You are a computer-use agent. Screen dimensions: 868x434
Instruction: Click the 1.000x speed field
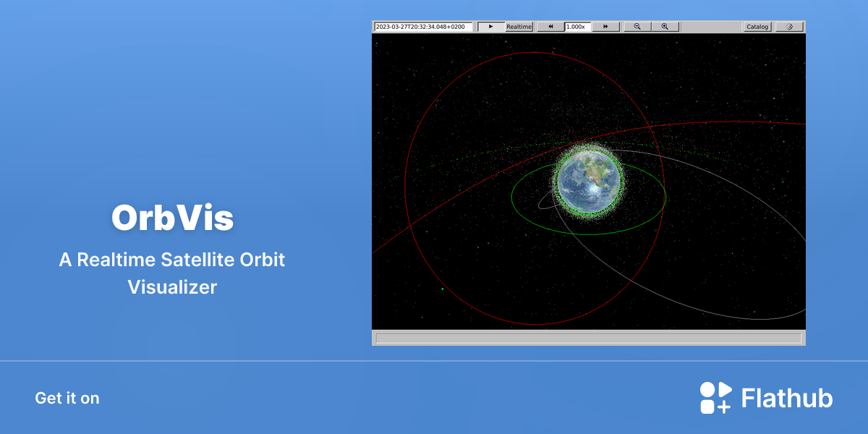pyautogui.click(x=578, y=27)
